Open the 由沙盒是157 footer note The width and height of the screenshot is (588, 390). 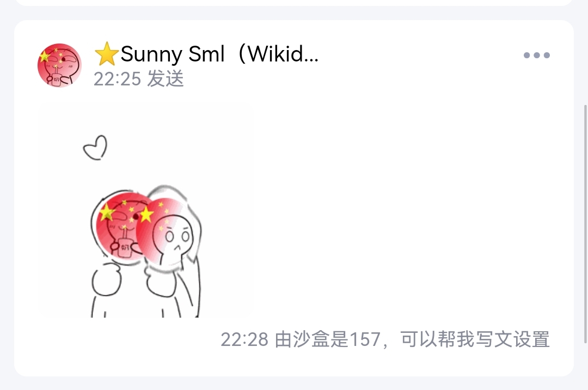pos(327,339)
